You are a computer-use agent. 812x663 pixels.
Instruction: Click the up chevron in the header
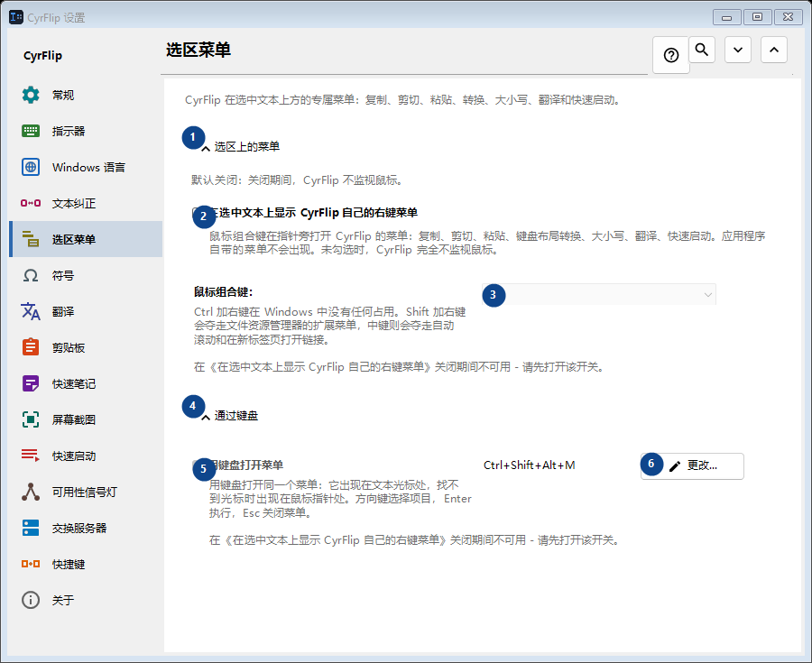774,50
